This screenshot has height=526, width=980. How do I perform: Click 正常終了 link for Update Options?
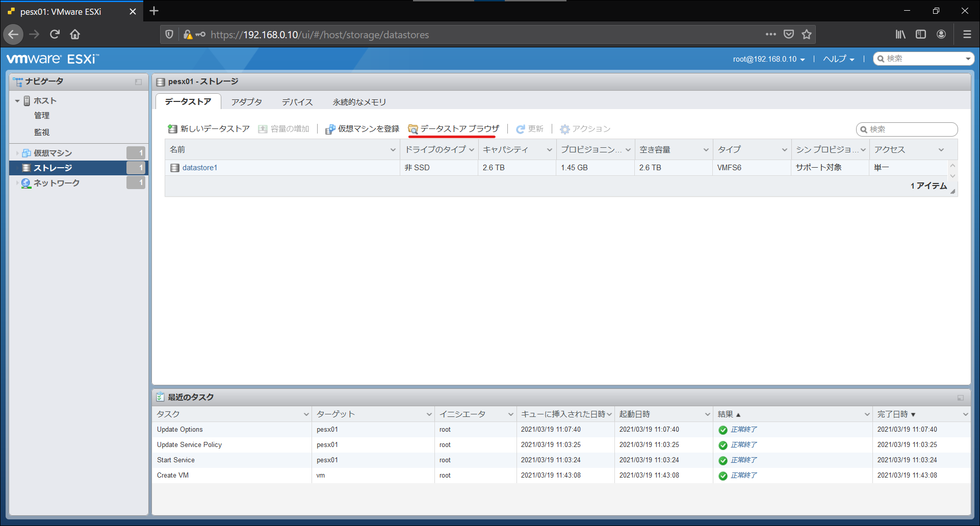tap(744, 430)
